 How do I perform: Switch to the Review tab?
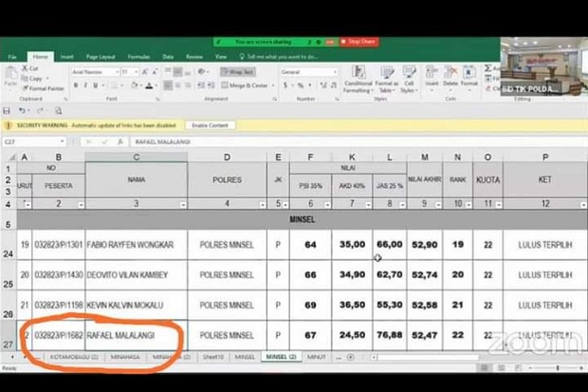point(194,57)
